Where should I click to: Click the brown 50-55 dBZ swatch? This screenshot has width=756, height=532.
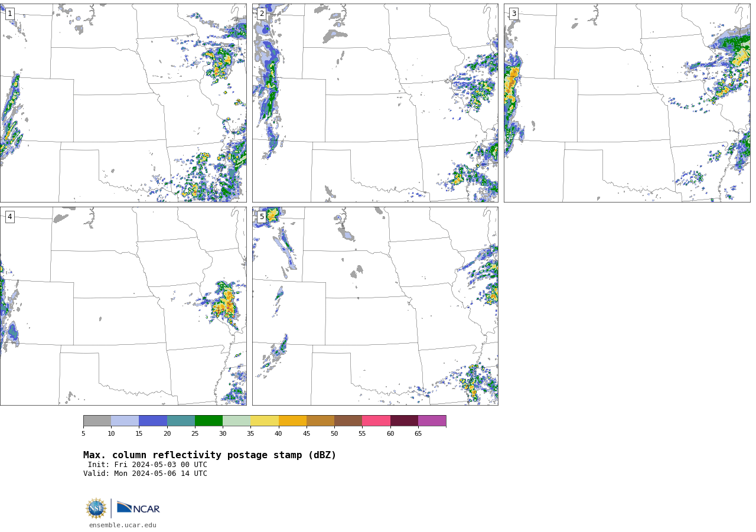click(x=348, y=421)
